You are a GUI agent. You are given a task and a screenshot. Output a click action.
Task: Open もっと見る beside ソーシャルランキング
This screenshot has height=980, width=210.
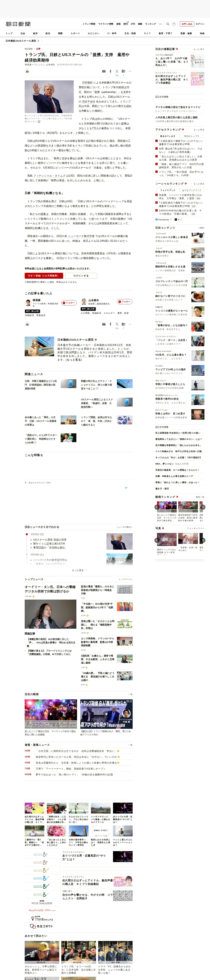tap(199, 184)
